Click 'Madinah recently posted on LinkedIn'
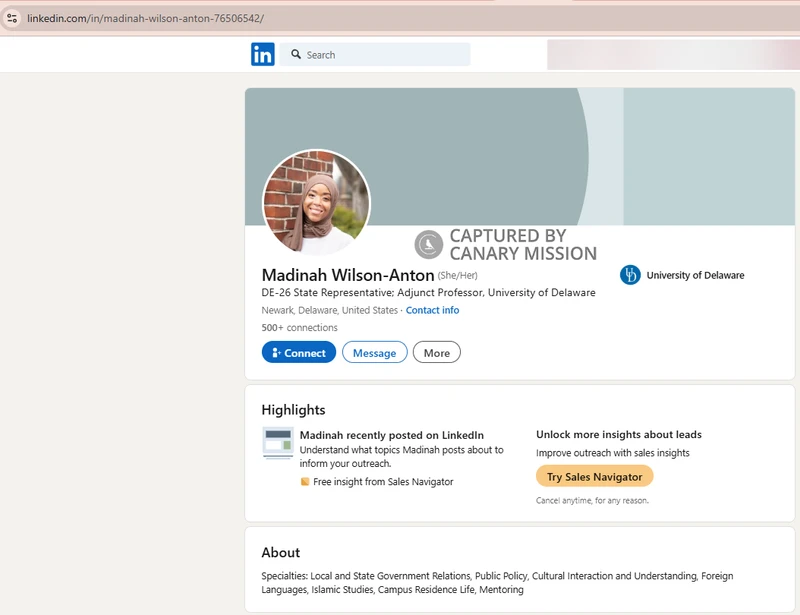This screenshot has height=615, width=800. pyautogui.click(x=392, y=435)
